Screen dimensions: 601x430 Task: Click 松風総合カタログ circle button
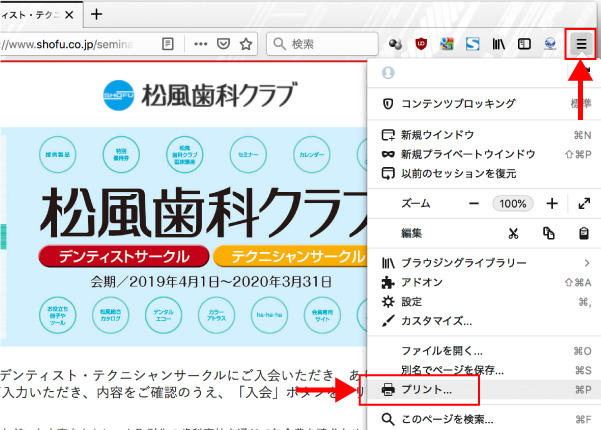pos(110,315)
